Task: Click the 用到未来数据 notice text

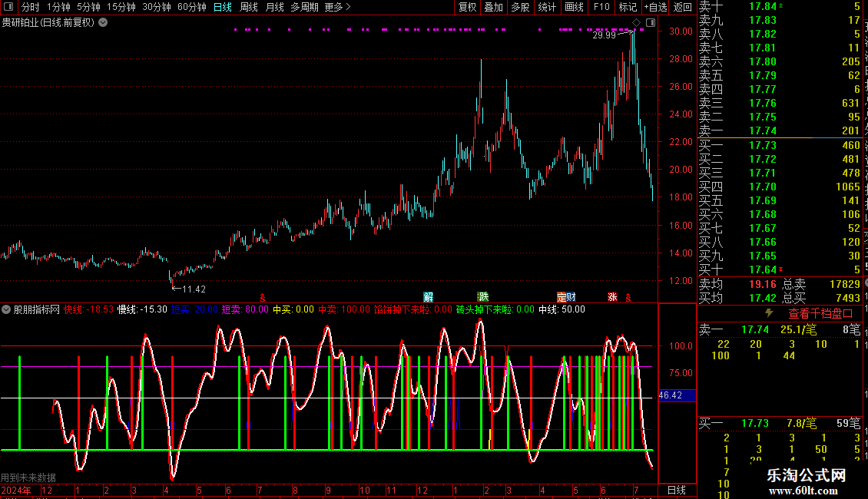Action: coord(28,478)
